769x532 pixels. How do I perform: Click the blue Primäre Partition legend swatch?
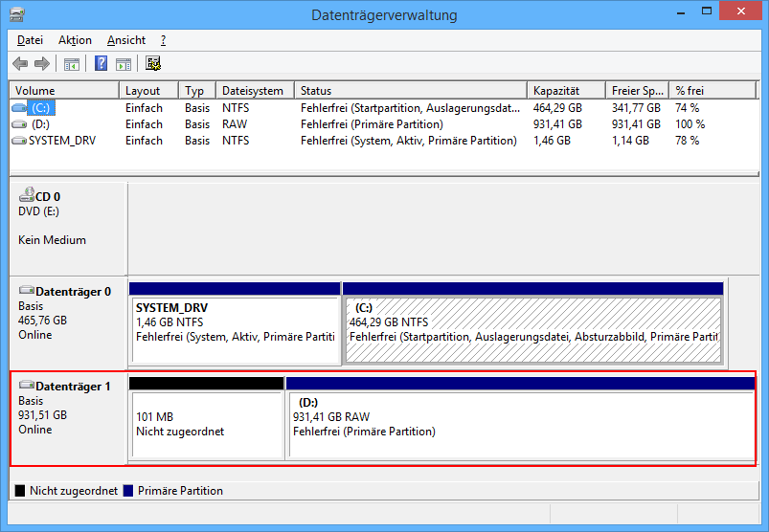coord(128,491)
